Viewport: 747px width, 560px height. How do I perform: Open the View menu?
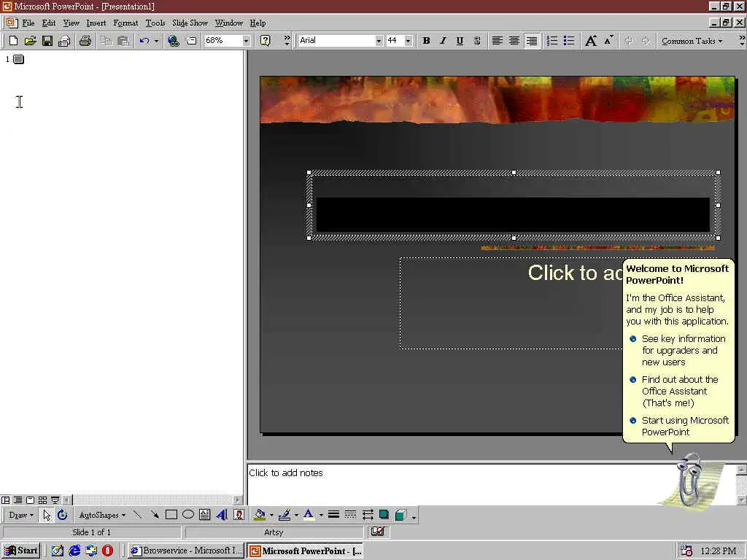coord(71,23)
